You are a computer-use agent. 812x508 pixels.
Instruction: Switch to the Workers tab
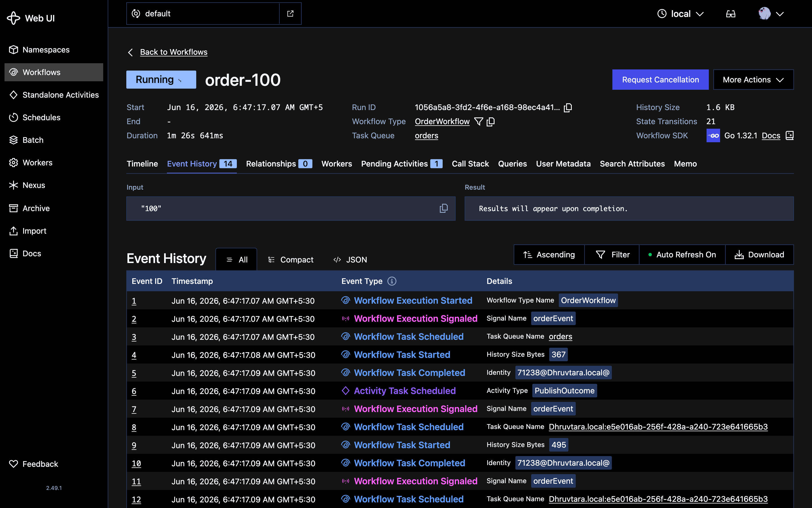[337, 164]
